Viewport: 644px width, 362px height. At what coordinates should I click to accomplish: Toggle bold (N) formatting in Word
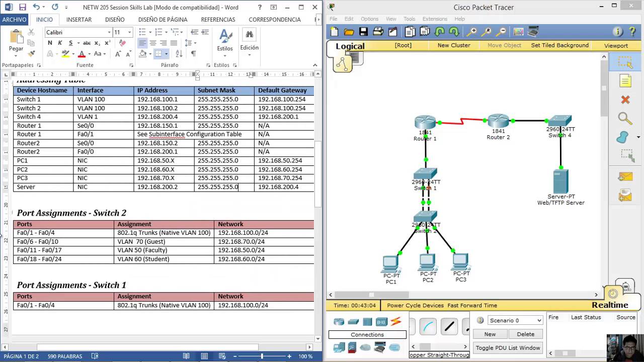click(x=50, y=43)
